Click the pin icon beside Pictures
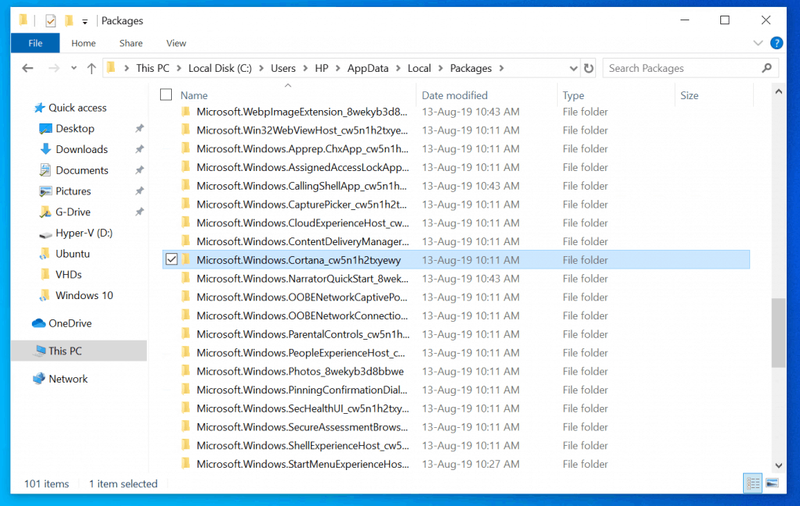 pyautogui.click(x=139, y=191)
